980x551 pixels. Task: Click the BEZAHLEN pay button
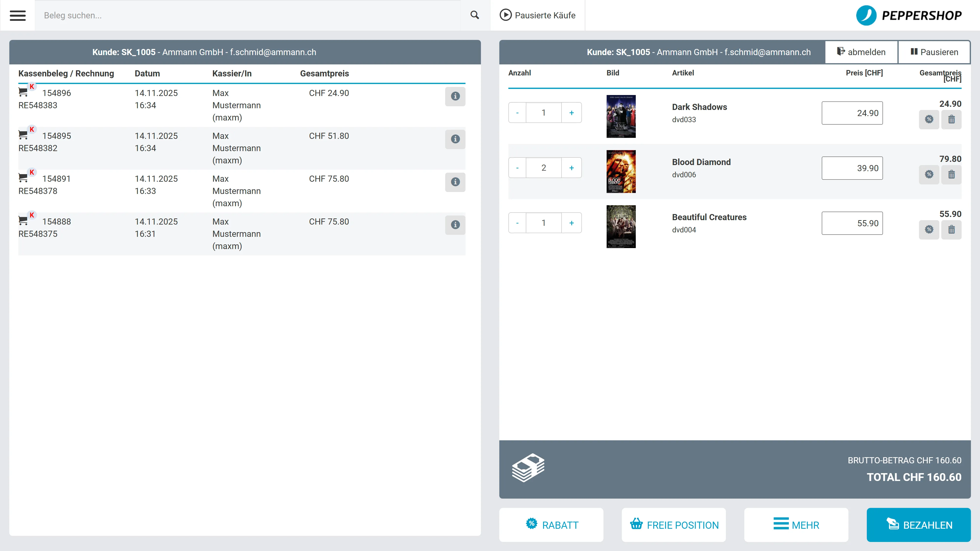point(918,525)
